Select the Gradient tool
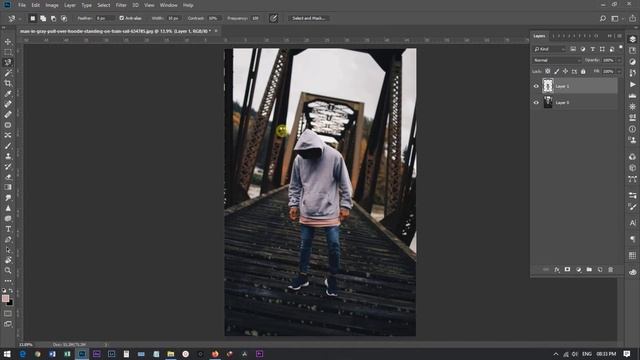Screen dimensions: 640x360 pyautogui.click(x=8, y=187)
